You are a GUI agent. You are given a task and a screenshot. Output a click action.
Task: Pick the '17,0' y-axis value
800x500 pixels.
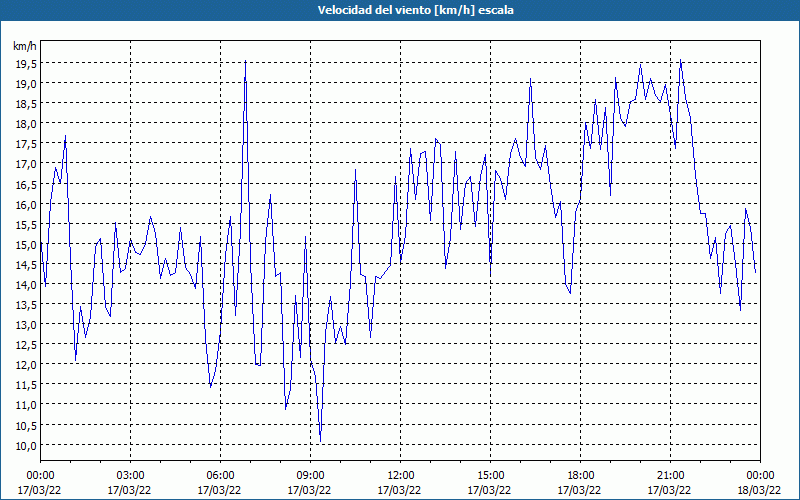(x=25, y=164)
